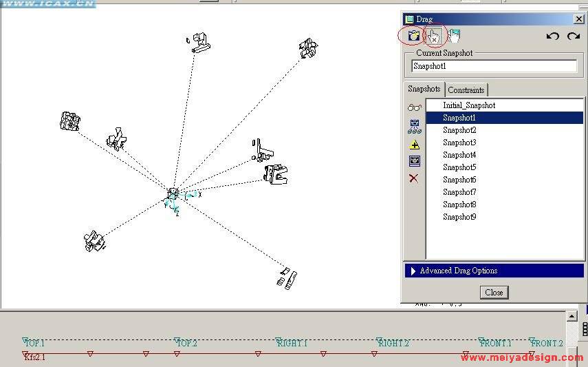This screenshot has width=588, height=367.
Task: Switch to the Constraints tab
Action: pos(466,90)
